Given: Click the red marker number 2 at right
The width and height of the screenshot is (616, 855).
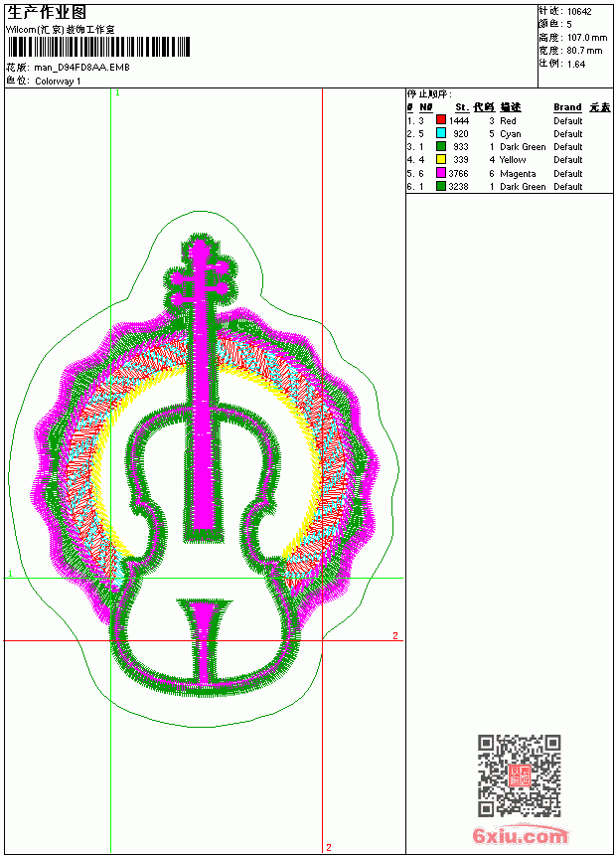Looking at the screenshot, I should (395, 636).
